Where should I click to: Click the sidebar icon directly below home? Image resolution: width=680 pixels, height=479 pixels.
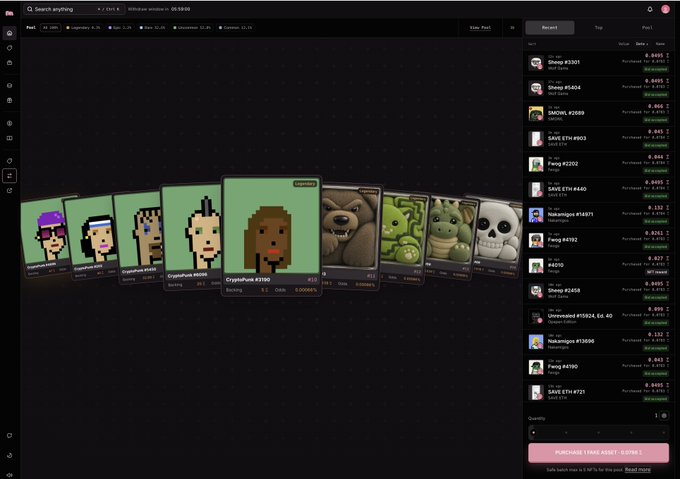pos(10,48)
